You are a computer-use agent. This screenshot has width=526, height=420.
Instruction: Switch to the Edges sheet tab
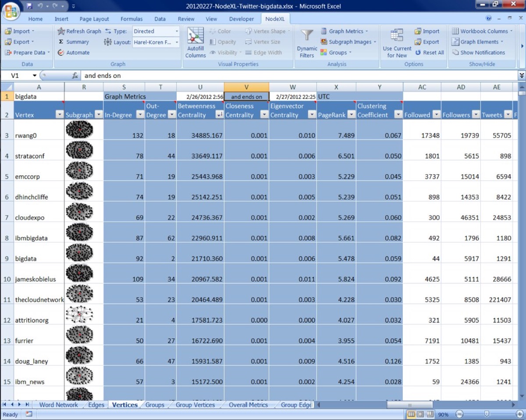point(96,405)
